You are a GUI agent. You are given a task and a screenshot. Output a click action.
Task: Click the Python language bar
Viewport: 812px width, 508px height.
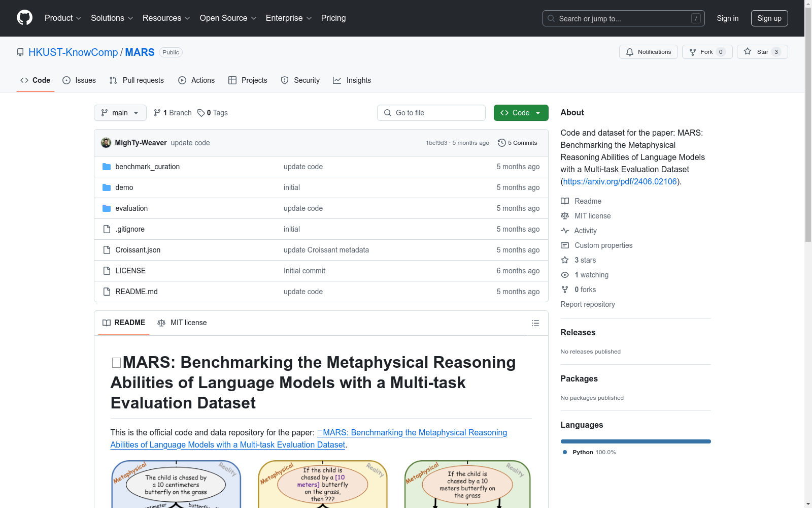click(x=636, y=441)
